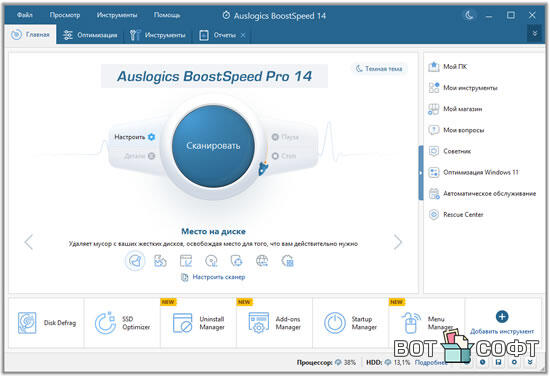
Task: Click the plus icon of Добавить инструмент
Action: [502, 317]
